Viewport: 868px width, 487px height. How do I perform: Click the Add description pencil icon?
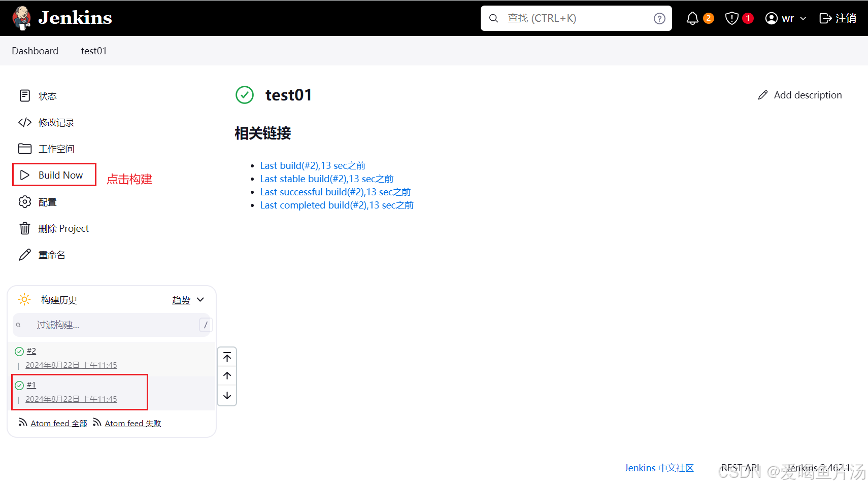point(762,95)
